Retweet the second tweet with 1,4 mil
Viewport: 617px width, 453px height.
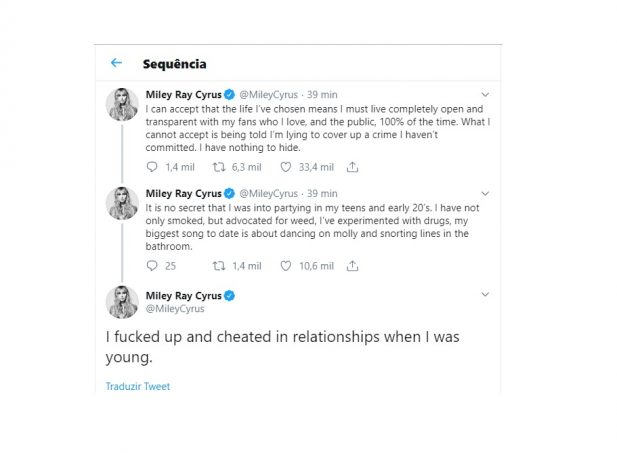pyautogui.click(x=219, y=266)
